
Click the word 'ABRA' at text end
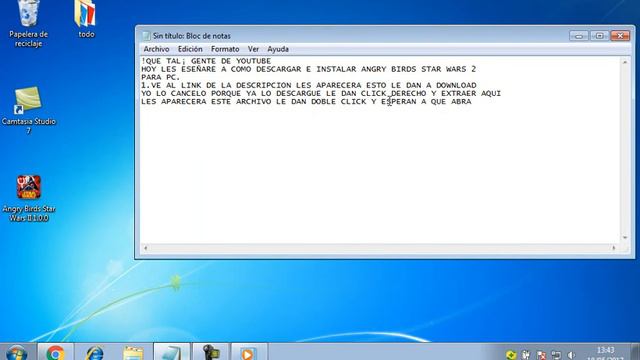pyautogui.click(x=461, y=102)
